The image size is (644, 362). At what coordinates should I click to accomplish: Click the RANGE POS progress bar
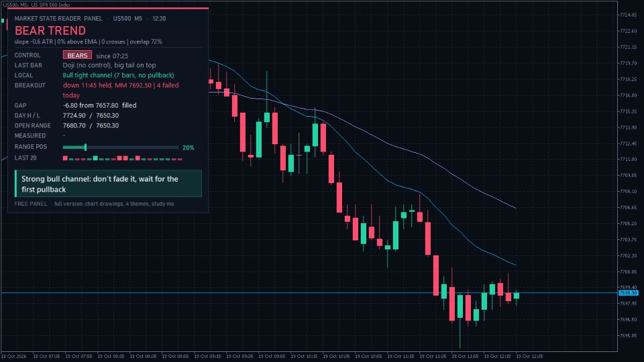[x=120, y=147]
